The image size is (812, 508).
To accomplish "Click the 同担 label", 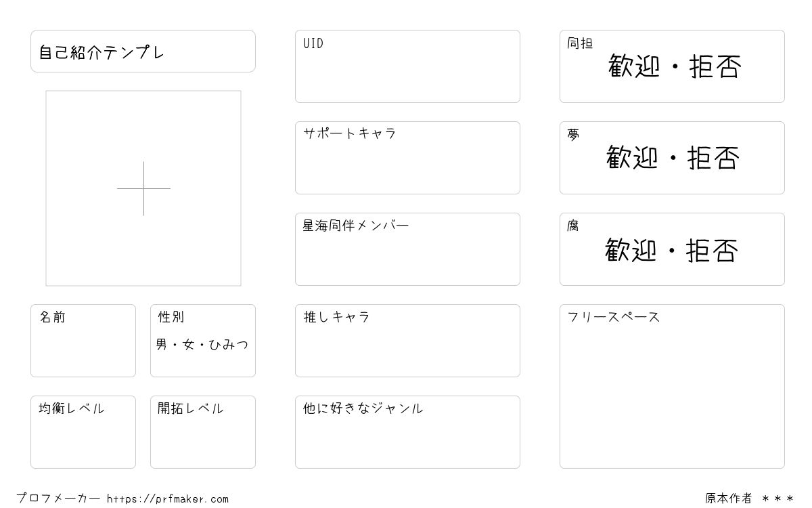I will tap(580, 43).
